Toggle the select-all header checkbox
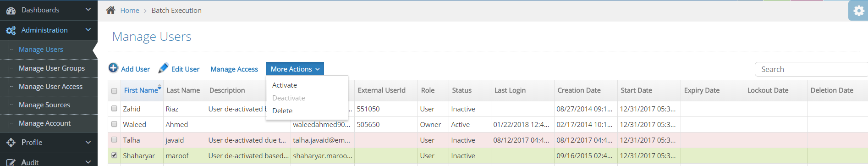Image resolution: width=868 pixels, height=166 pixels. tap(114, 91)
